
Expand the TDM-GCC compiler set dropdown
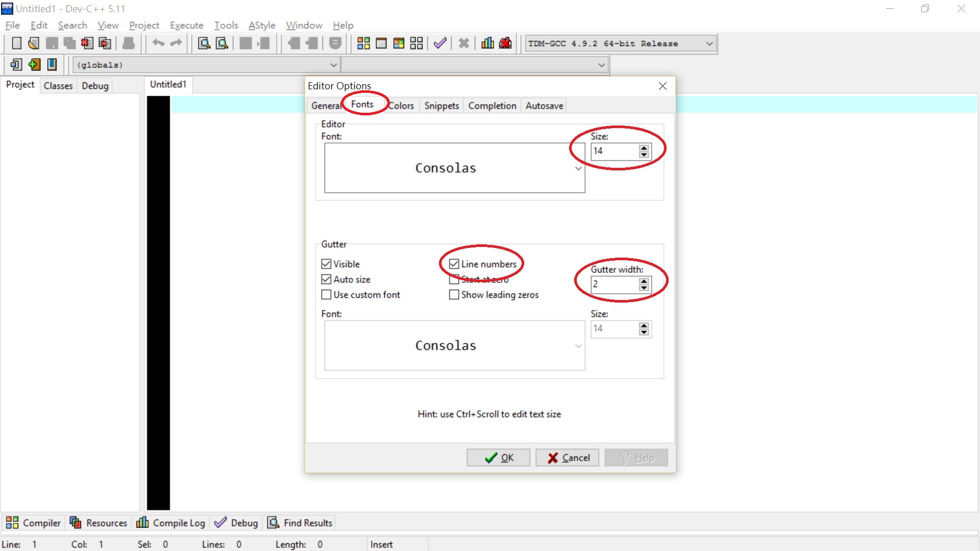(x=709, y=44)
